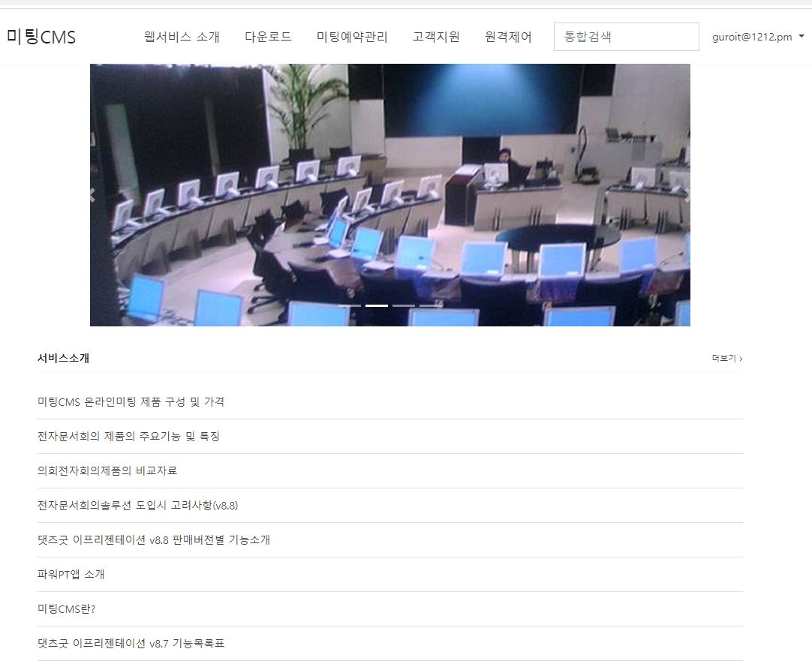Screen dimensions: 812x670
Task: Open 전자문서회의 제품의 주요기능 및 특징
Action: tap(129, 437)
